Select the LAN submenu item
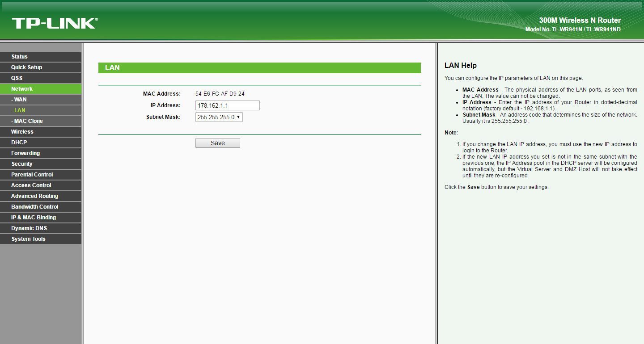The width and height of the screenshot is (644, 344). point(41,110)
